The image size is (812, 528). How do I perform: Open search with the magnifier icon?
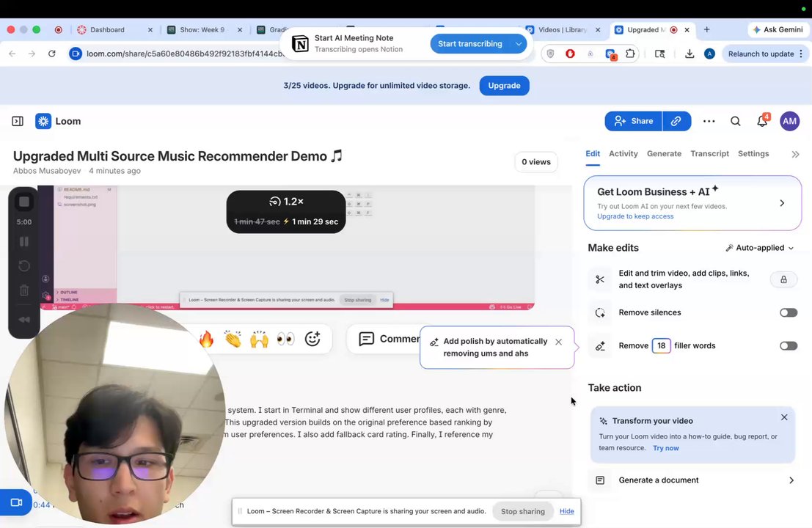tap(736, 121)
